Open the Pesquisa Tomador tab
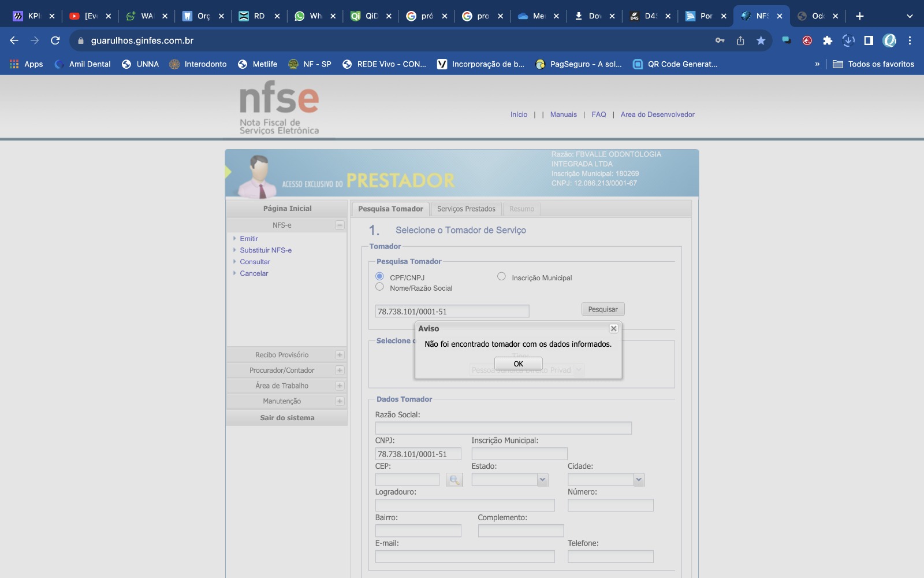The image size is (924, 578). pos(390,209)
